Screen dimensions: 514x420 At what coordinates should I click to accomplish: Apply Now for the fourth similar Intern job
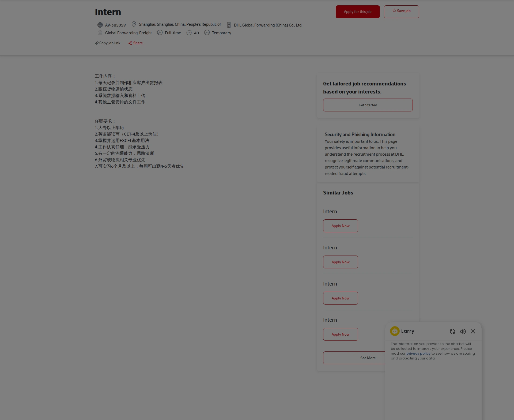[x=341, y=334]
